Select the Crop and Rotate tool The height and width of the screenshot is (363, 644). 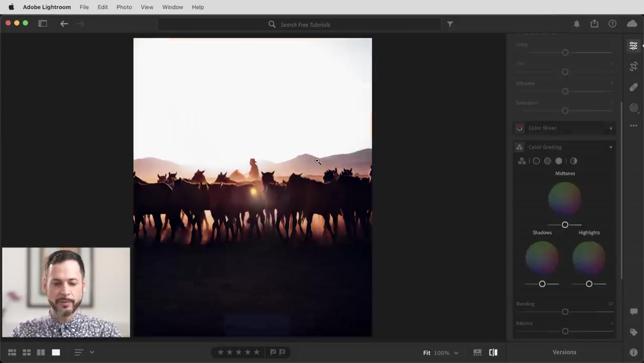click(x=633, y=67)
